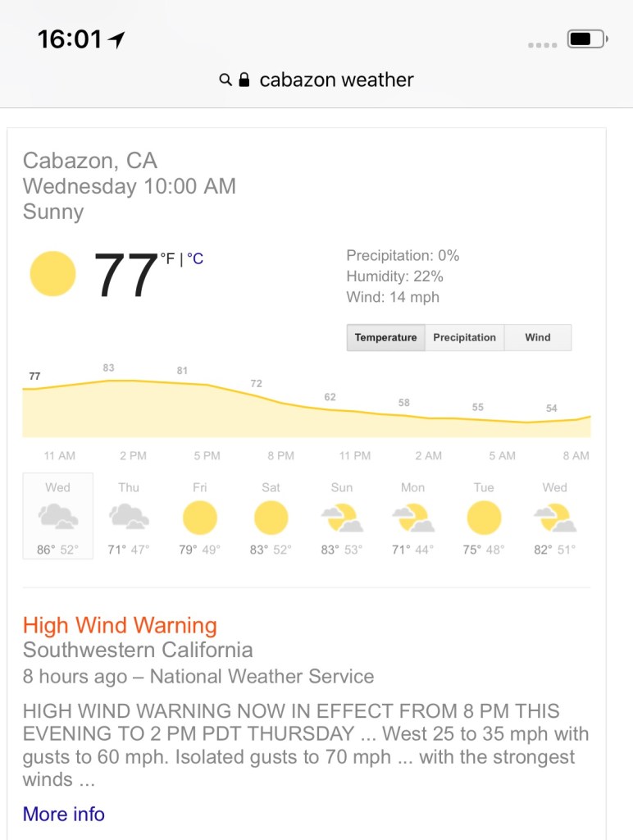Switch units to Celsius
633x840 pixels.
pyautogui.click(x=195, y=259)
